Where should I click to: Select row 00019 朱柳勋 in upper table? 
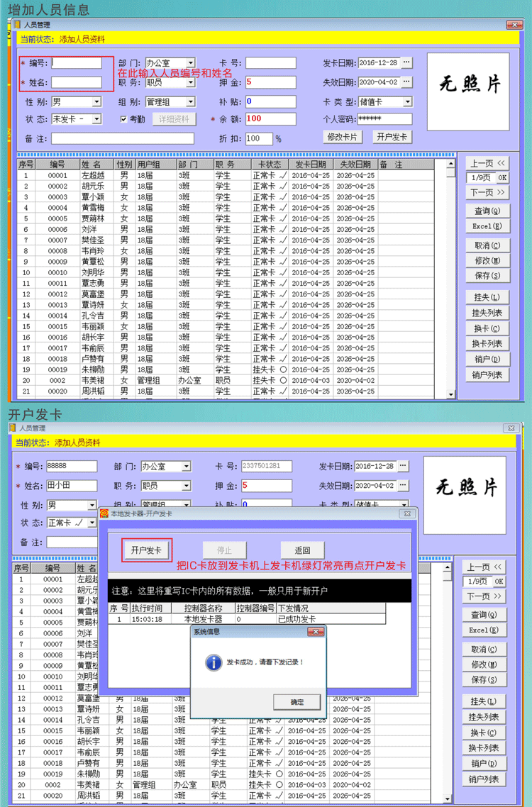pos(226,369)
